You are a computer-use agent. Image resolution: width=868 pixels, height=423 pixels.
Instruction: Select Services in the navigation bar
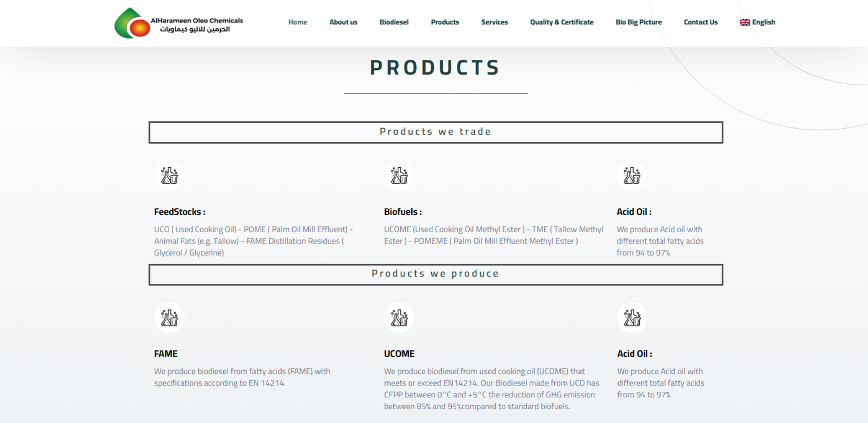coord(494,22)
